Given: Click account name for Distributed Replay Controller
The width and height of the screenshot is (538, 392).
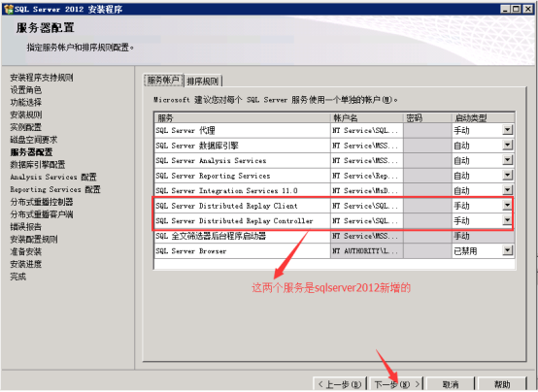Looking at the screenshot, I should click(x=367, y=221).
